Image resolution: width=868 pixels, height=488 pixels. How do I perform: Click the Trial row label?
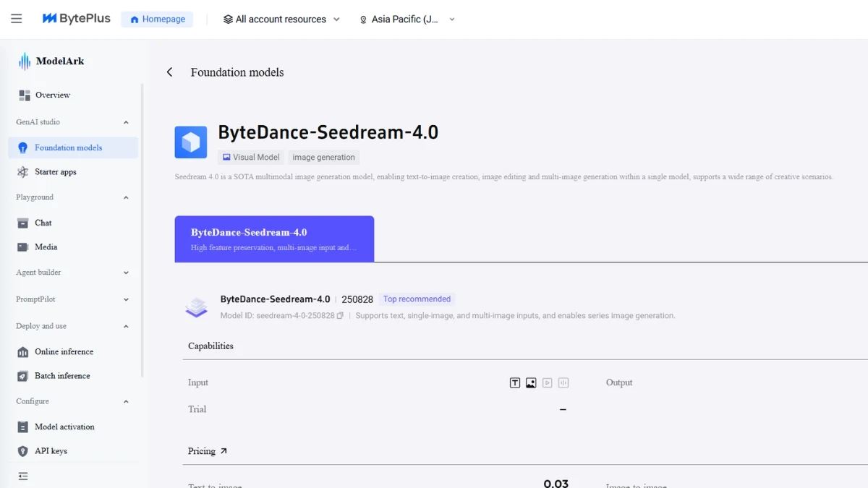click(x=197, y=409)
